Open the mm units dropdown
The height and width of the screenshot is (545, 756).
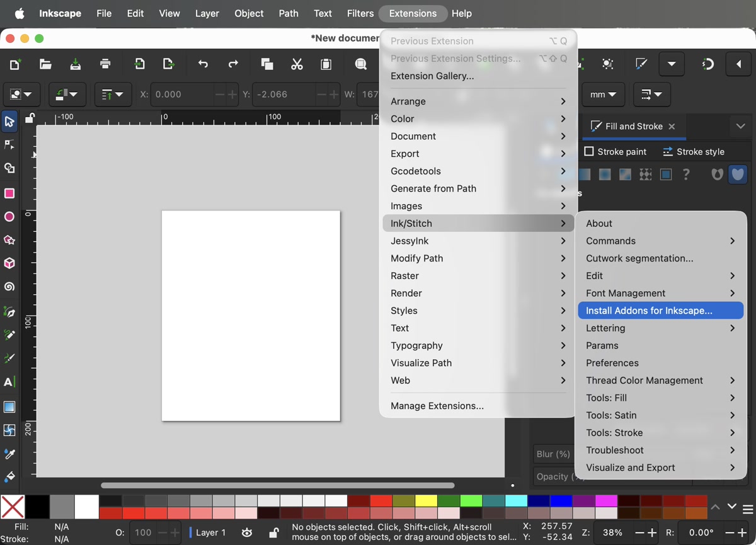tap(603, 95)
